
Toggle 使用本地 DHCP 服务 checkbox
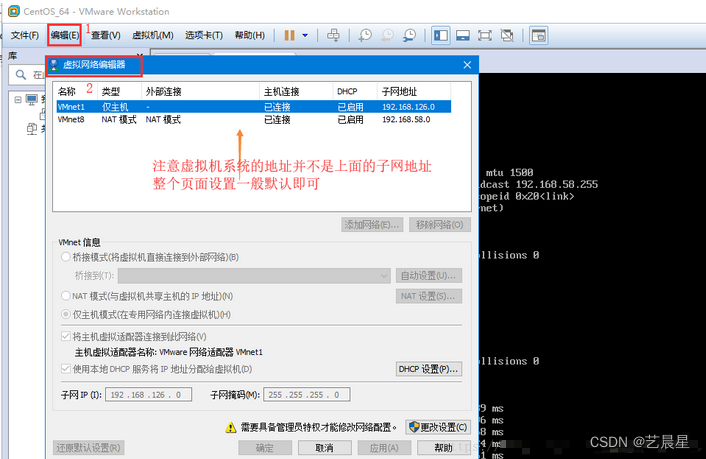(66, 368)
